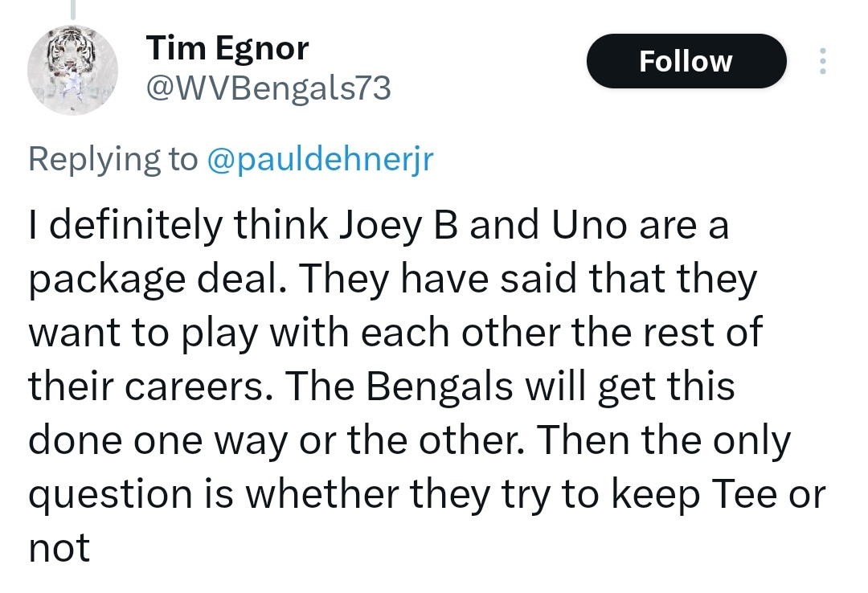Open the @pauldehnerjr mention link

coord(320,159)
